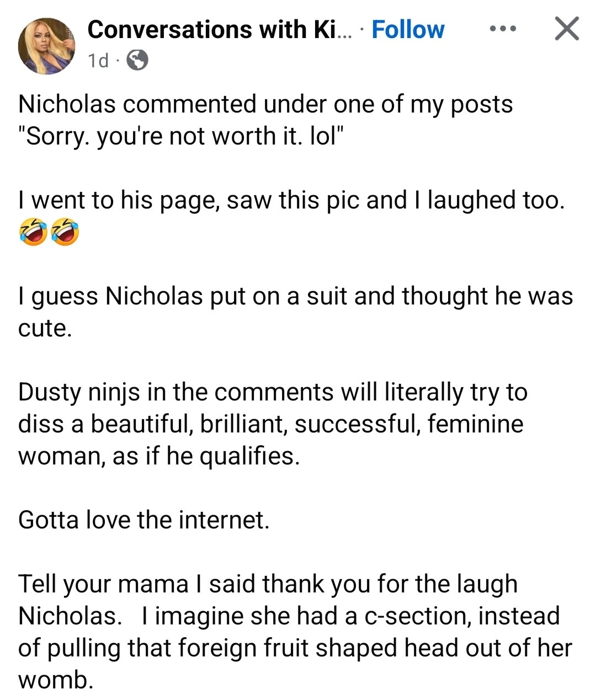Tap the first laughing emoji

click(x=33, y=232)
